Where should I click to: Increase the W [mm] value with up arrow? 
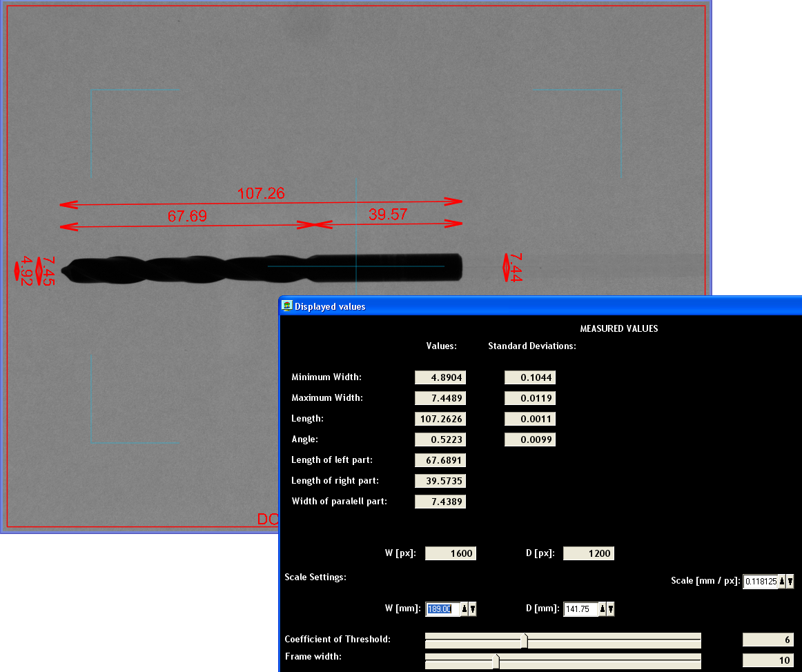[x=464, y=609]
